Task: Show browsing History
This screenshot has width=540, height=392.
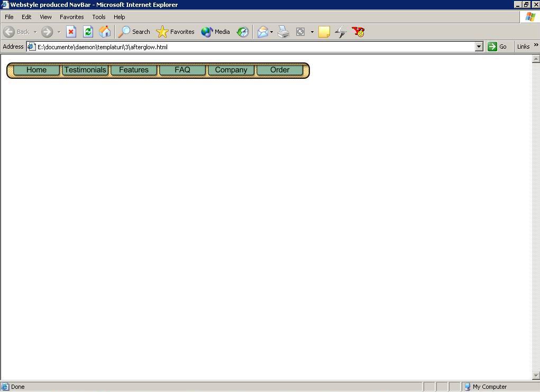Action: 242,32
